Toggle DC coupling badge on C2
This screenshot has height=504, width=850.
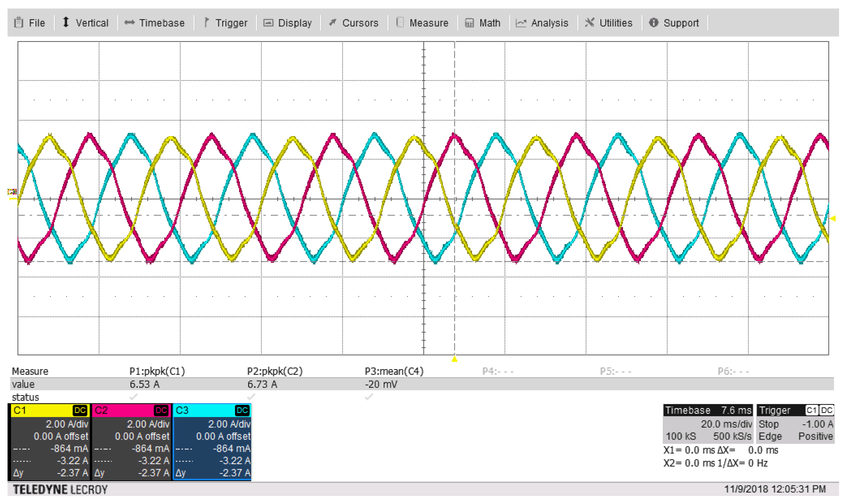(x=161, y=410)
